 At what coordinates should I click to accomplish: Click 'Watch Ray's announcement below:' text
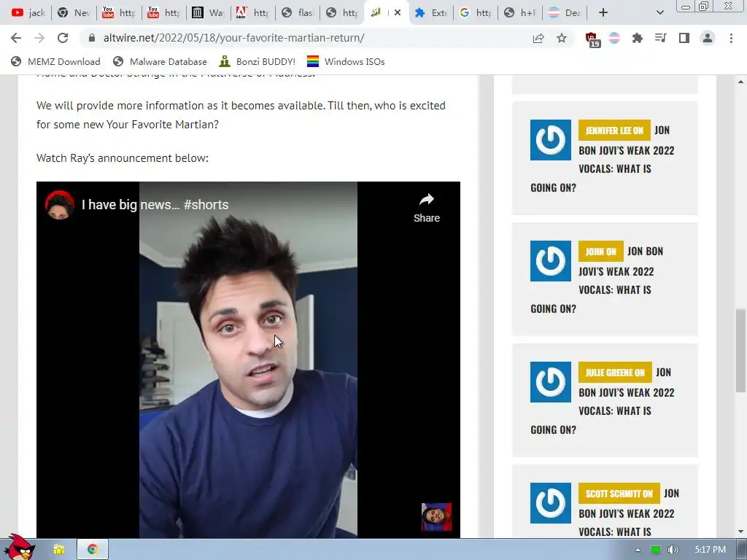tap(123, 158)
